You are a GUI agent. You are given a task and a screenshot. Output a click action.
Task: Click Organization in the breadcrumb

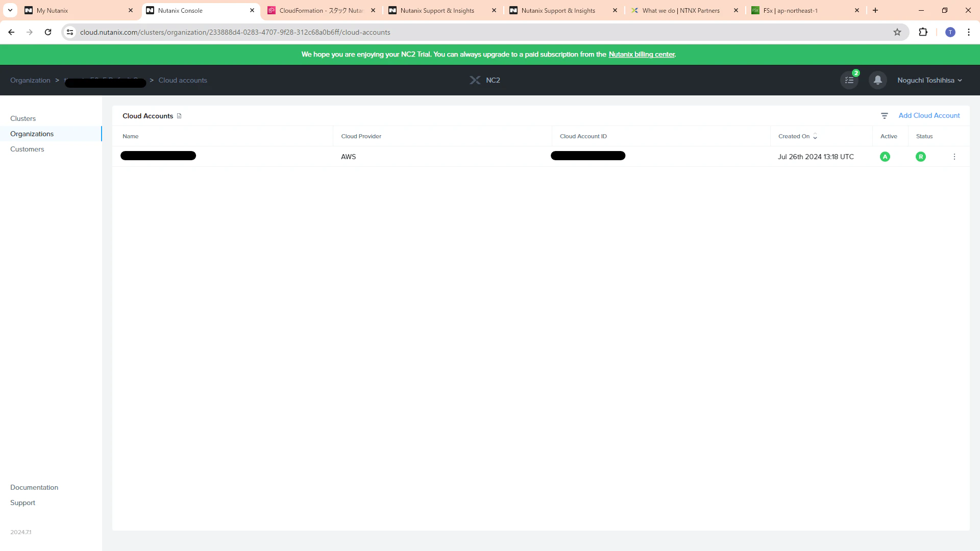(30, 80)
